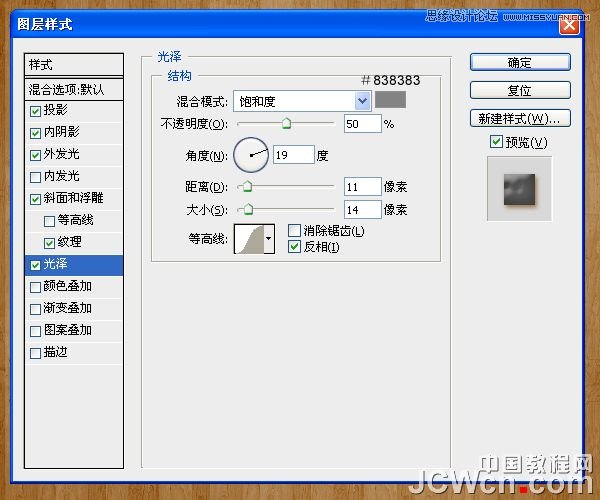This screenshot has height=500, width=600.
Task: Select the 斜面和浮雕 style row label
Action: [73, 198]
